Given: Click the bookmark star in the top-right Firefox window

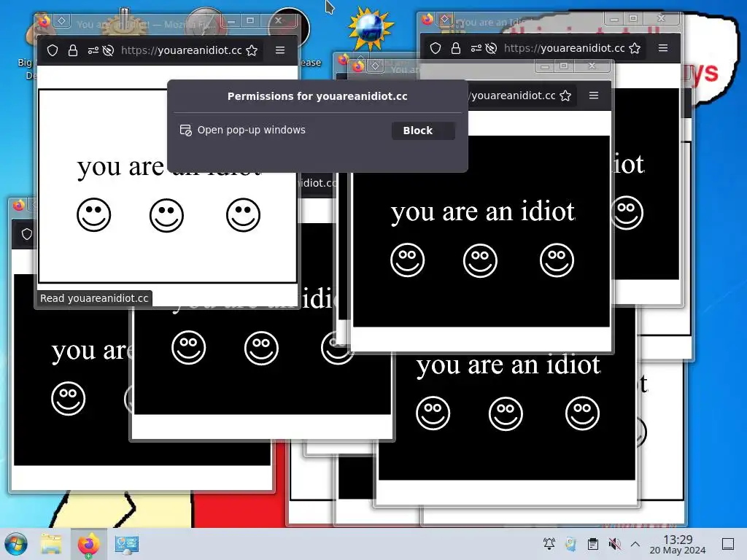Looking at the screenshot, I should coord(635,48).
